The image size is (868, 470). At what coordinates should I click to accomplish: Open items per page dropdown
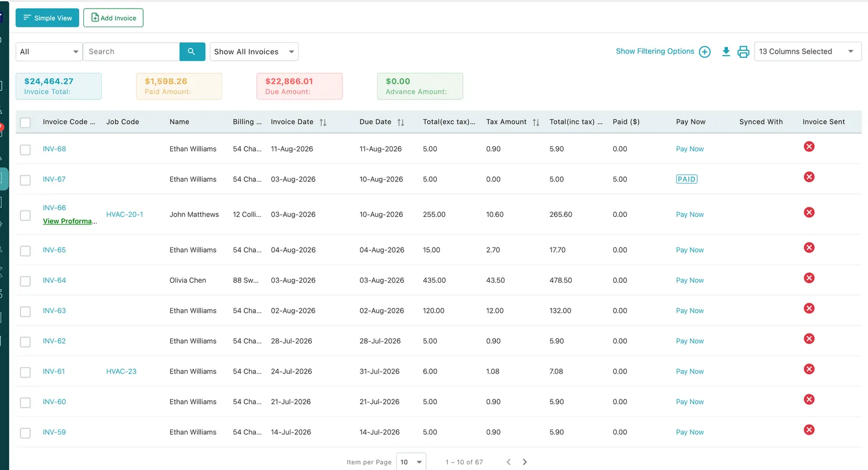pyautogui.click(x=411, y=462)
